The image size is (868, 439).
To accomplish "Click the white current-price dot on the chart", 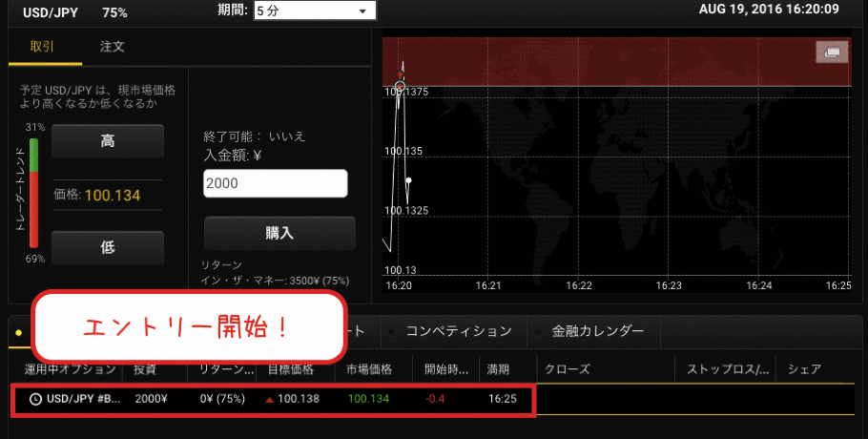I will pyautogui.click(x=408, y=180).
